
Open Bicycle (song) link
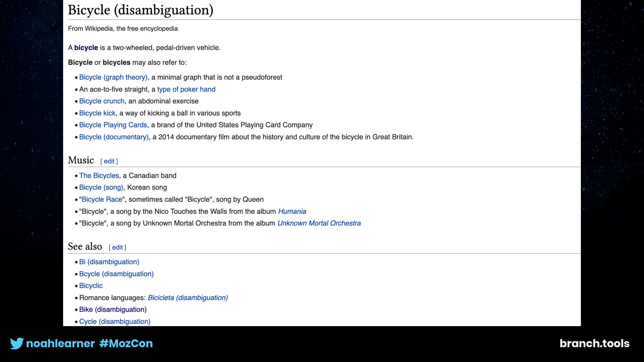pyautogui.click(x=101, y=187)
